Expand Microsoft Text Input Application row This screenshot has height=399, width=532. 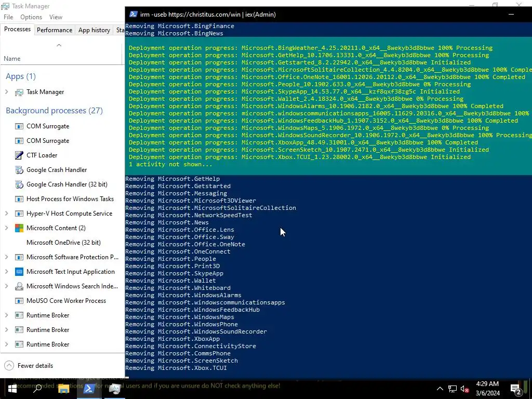click(x=6, y=272)
